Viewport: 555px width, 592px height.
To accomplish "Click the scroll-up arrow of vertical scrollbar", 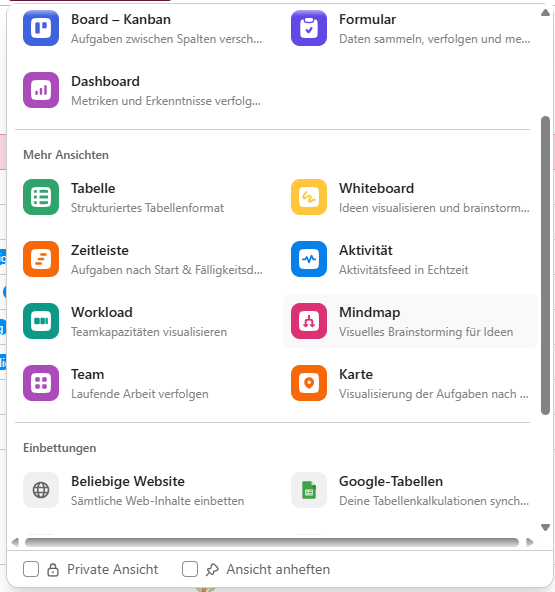I will point(545,13).
